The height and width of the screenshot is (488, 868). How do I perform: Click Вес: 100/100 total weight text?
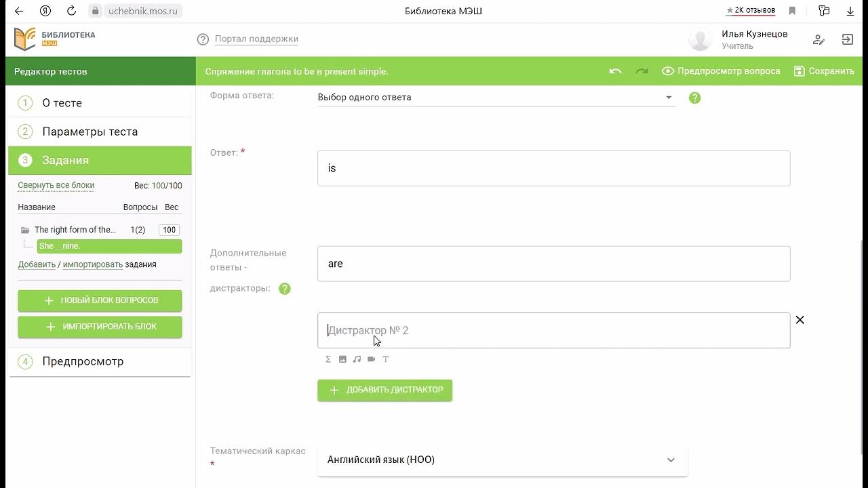click(158, 186)
